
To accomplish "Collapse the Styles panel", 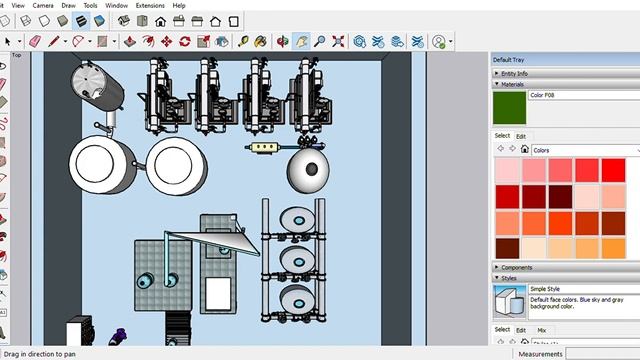I will pyautogui.click(x=566, y=278).
